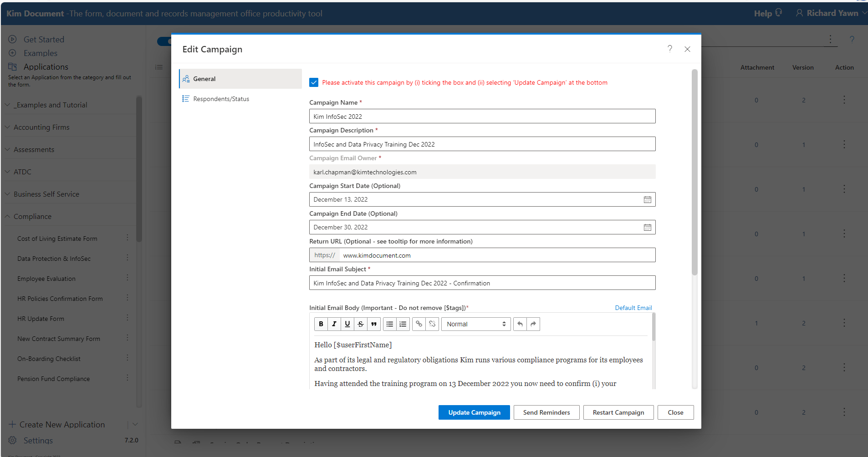Open options menu for Data Protection & InfoSec

[128, 258]
